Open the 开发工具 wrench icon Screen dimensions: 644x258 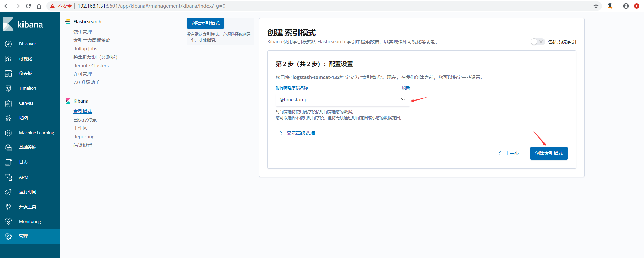coord(8,207)
